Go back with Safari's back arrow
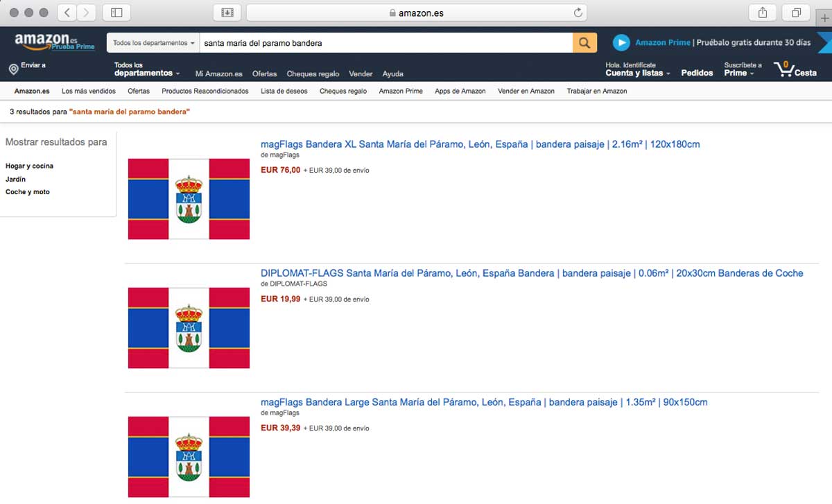This screenshot has height=504, width=832. click(67, 12)
